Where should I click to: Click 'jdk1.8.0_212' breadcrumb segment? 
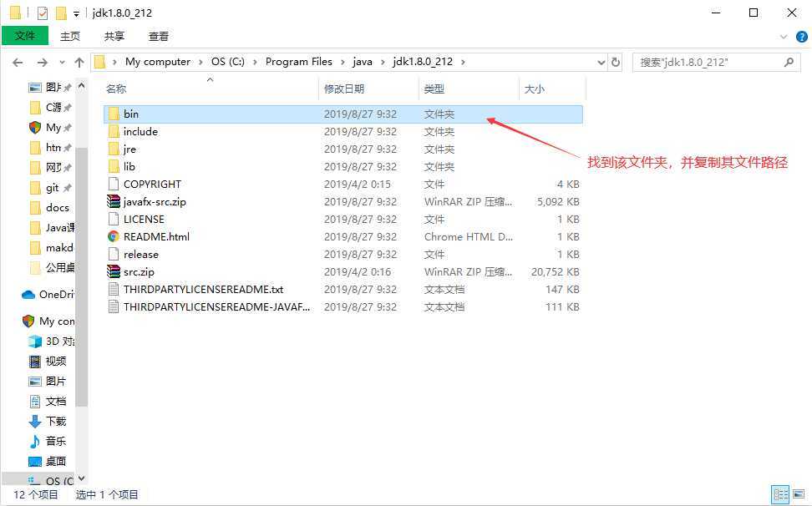(423, 62)
